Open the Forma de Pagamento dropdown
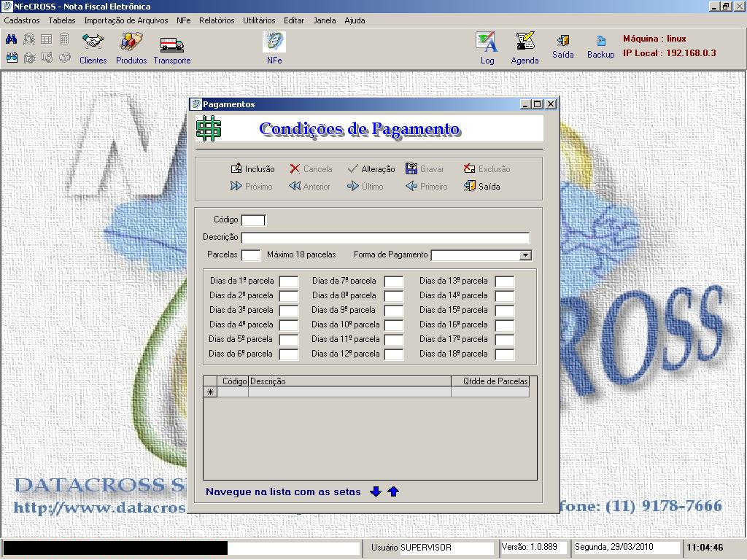747x560 pixels. (525, 255)
